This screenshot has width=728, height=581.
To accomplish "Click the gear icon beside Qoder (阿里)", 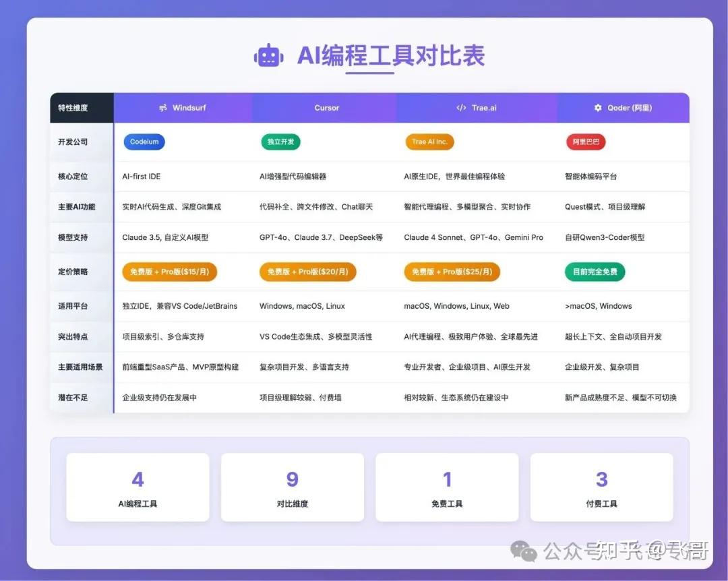I will tap(597, 107).
